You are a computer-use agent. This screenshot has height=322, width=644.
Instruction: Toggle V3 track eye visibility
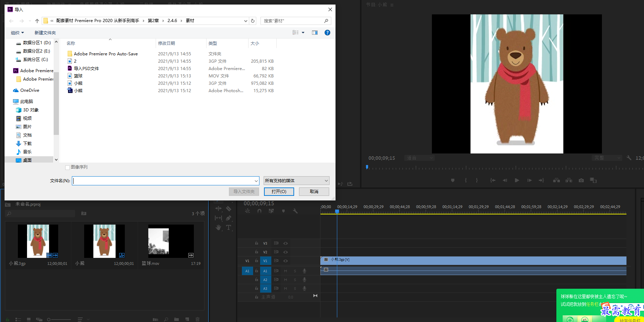point(285,243)
